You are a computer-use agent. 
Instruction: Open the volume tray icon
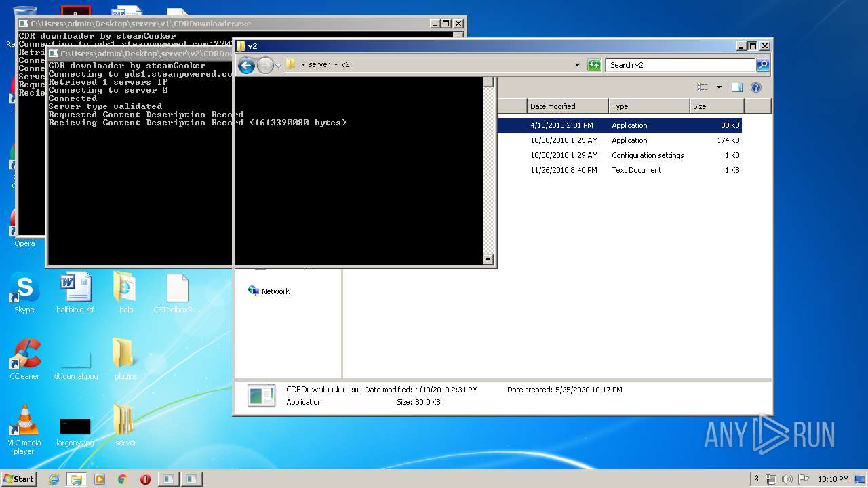coord(787,479)
